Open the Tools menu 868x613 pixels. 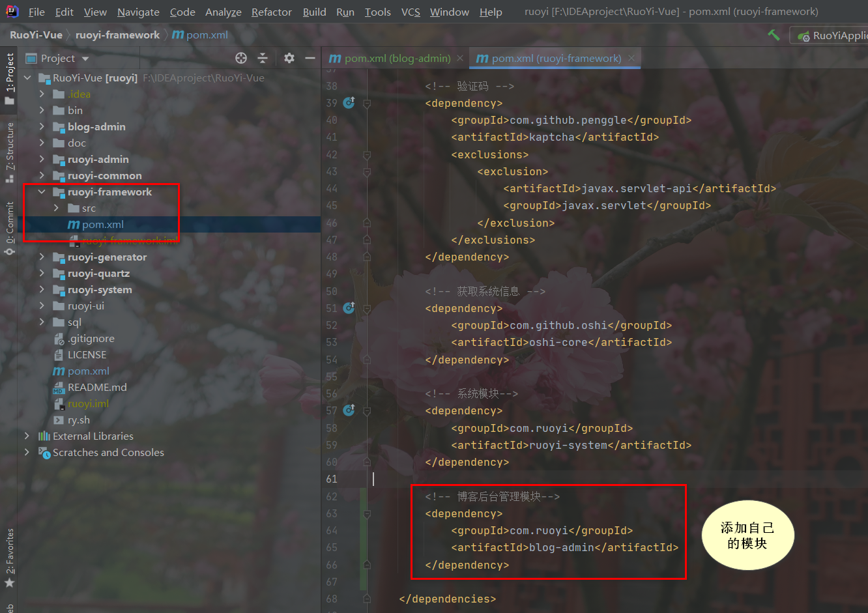(378, 12)
